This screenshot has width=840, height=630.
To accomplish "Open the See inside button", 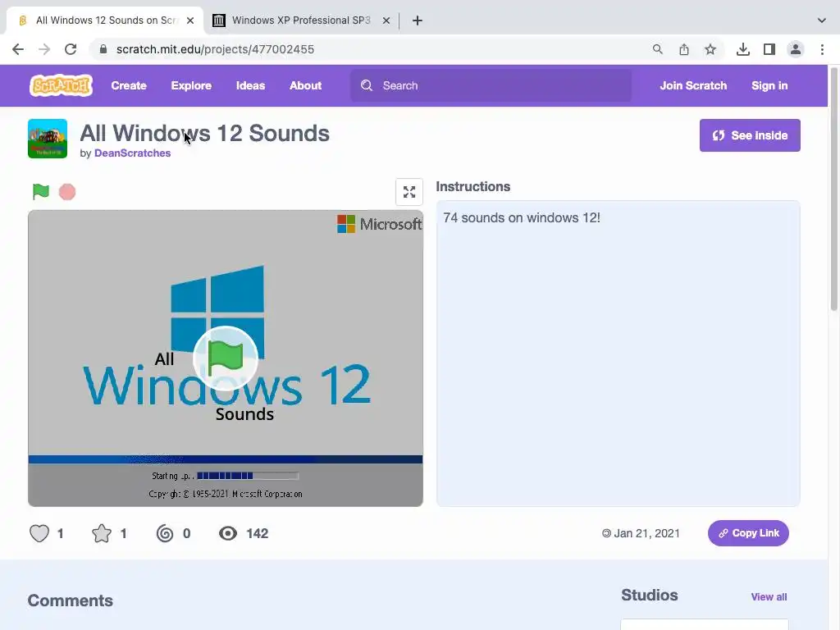I will coord(750,135).
